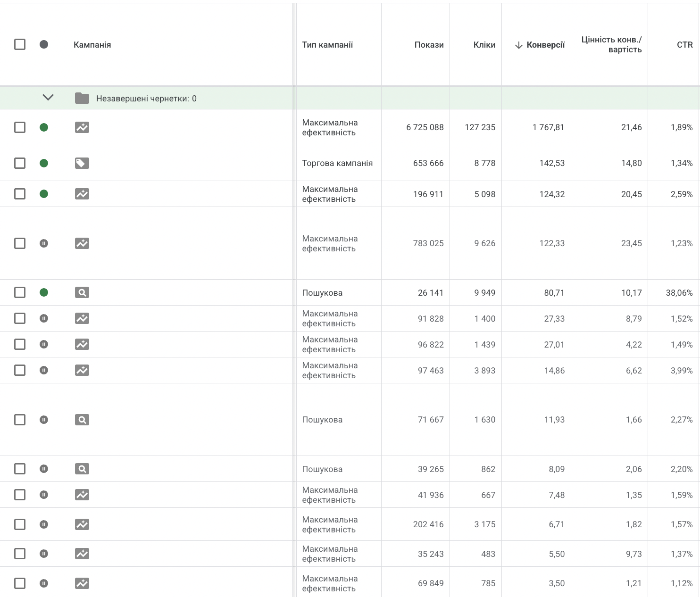
Task: Click the Незавершені чернетки: 0 label
Action: [x=146, y=99]
